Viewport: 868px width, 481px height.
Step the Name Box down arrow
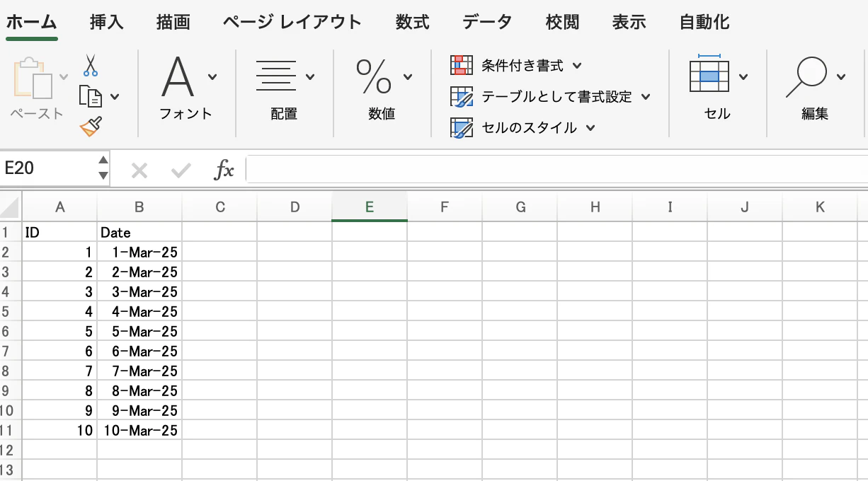click(x=103, y=175)
